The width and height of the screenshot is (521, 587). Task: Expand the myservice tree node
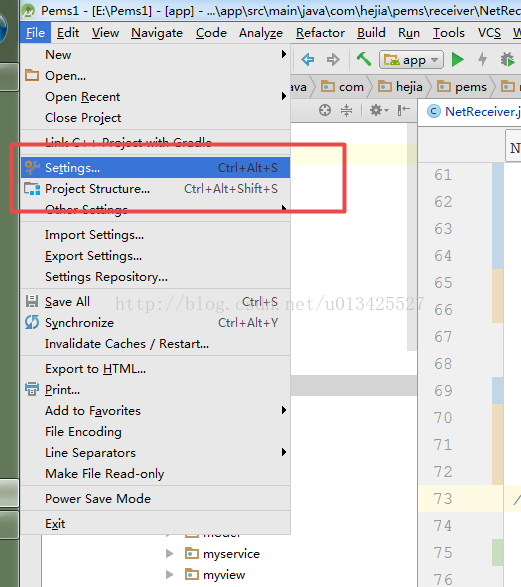click(x=170, y=553)
